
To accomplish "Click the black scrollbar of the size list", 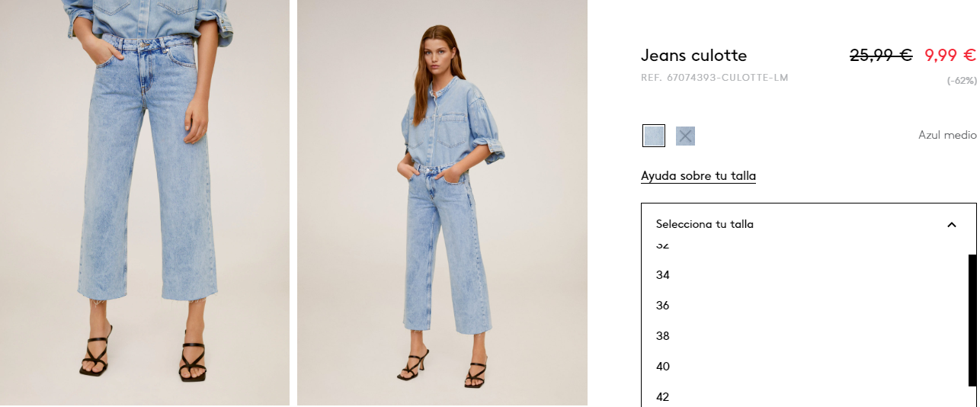I will pyautogui.click(x=972, y=319).
